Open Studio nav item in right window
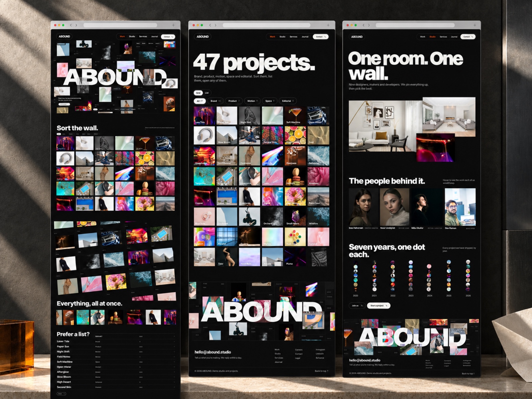The height and width of the screenshot is (399, 532). (x=432, y=37)
